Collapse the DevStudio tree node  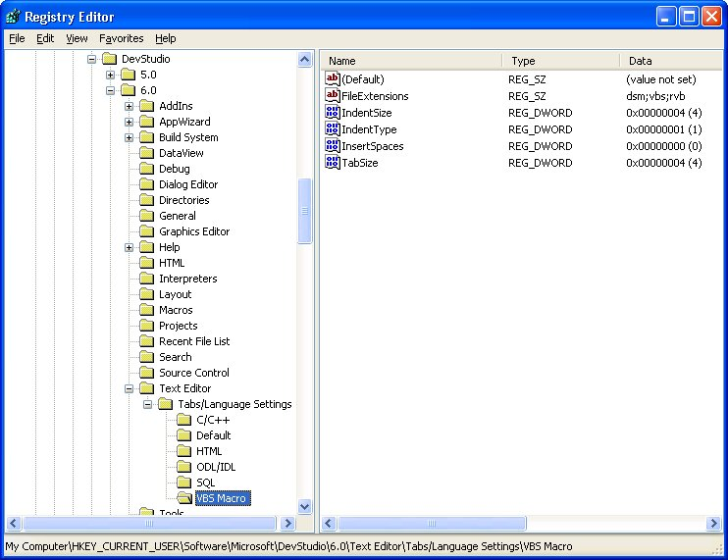coord(91,59)
